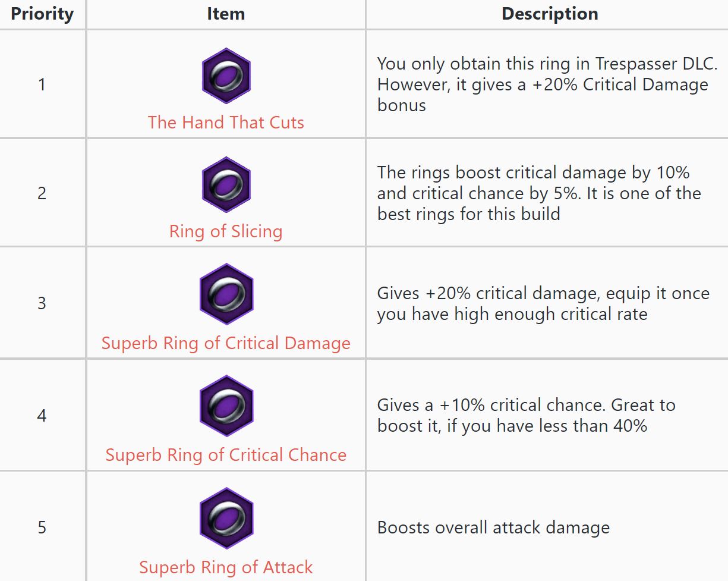Select priority number 5 cell
The image size is (728, 581).
click(42, 527)
